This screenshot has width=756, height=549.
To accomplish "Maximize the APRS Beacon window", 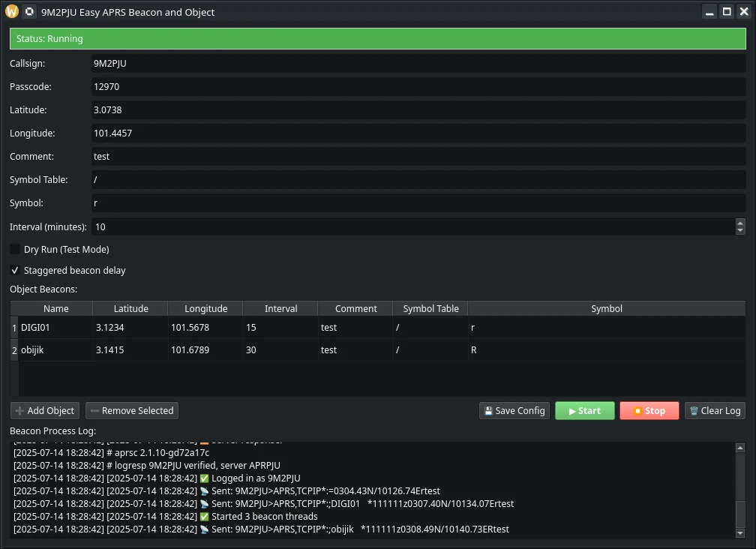I will click(727, 12).
